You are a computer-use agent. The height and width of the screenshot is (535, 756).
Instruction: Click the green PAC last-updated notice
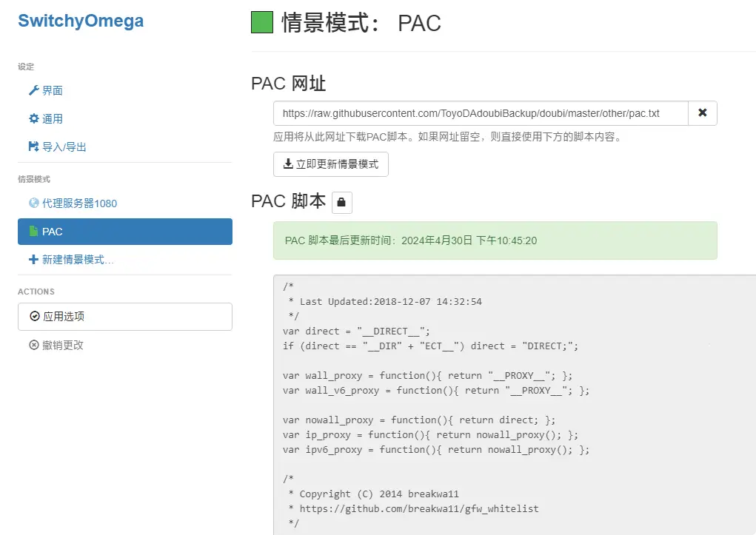pos(495,240)
